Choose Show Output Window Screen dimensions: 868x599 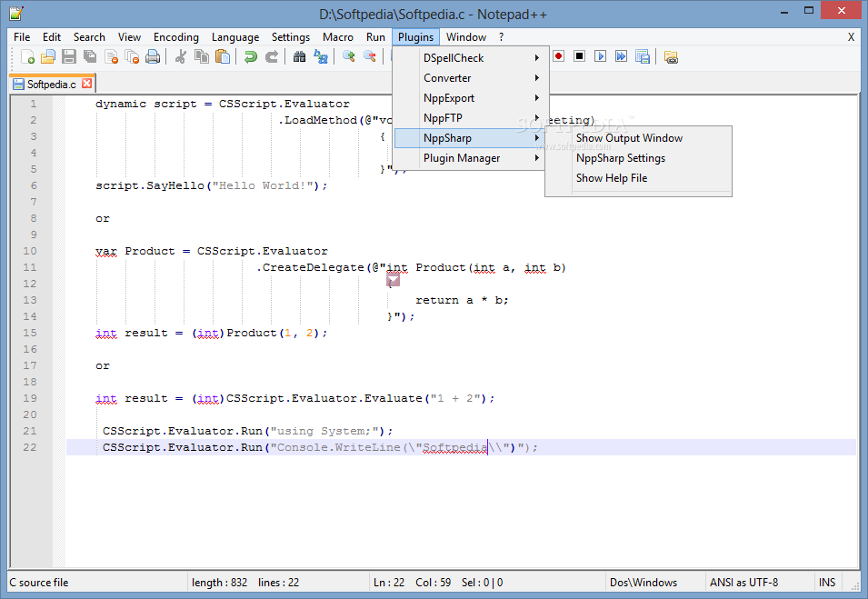click(629, 138)
